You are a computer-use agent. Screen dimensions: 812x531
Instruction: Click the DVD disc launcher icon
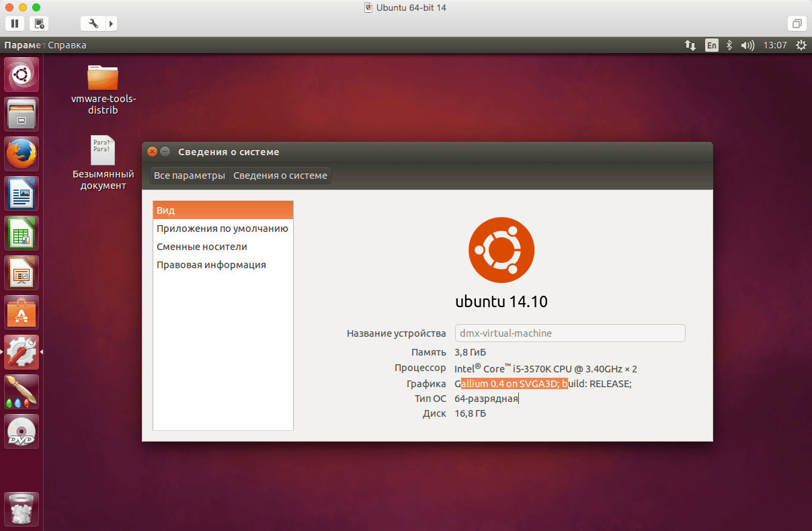click(x=22, y=432)
